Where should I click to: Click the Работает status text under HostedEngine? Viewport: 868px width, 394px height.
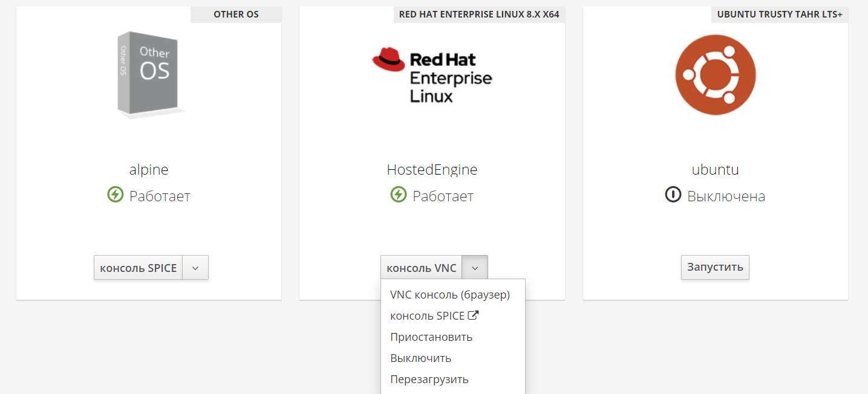point(443,196)
